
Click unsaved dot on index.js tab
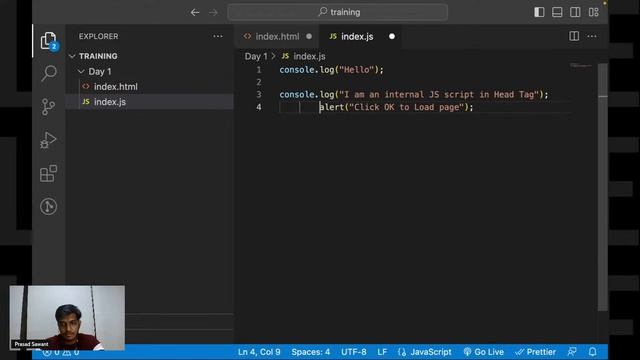392,36
